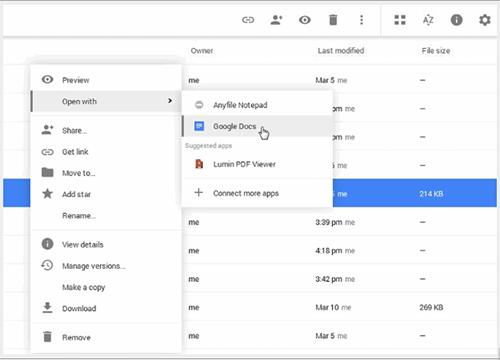500x360 pixels.
Task: Click the plus icon beside Connect more apps
Action: point(199,192)
